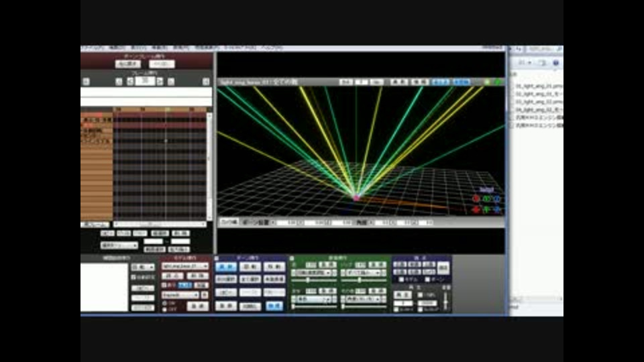Open model selection dropdown light_ang_laser
The height and width of the screenshot is (362, 644).
point(185,266)
